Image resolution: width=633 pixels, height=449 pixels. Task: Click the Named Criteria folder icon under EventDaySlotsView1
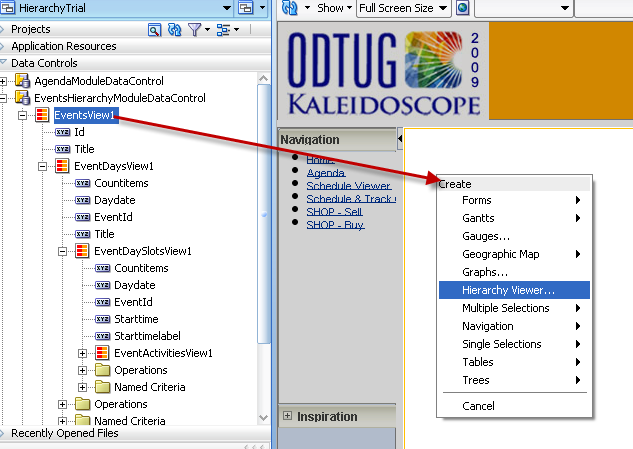103,387
